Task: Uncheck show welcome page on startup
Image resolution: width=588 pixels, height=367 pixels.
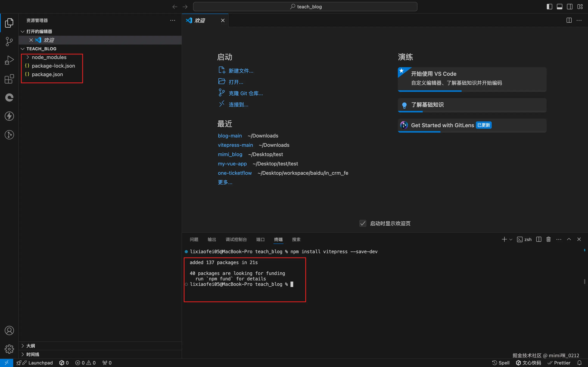Action: (363, 223)
